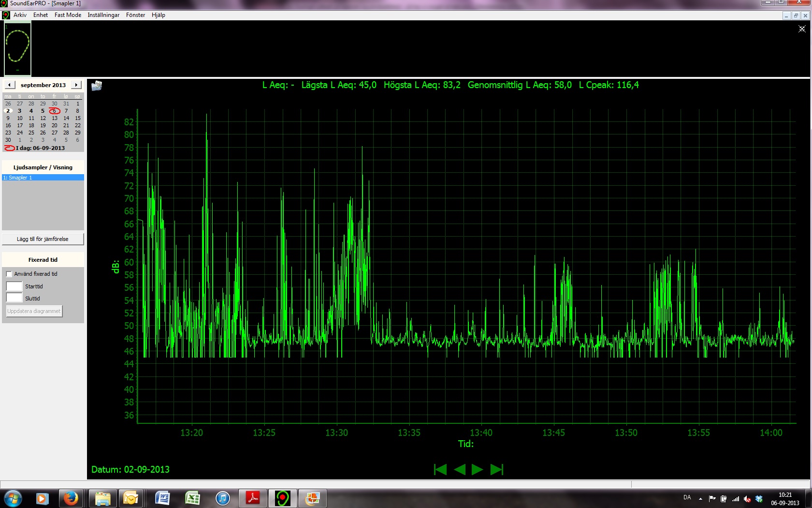This screenshot has width=812, height=508.
Task: Click the Sluttid input field
Action: pos(14,298)
